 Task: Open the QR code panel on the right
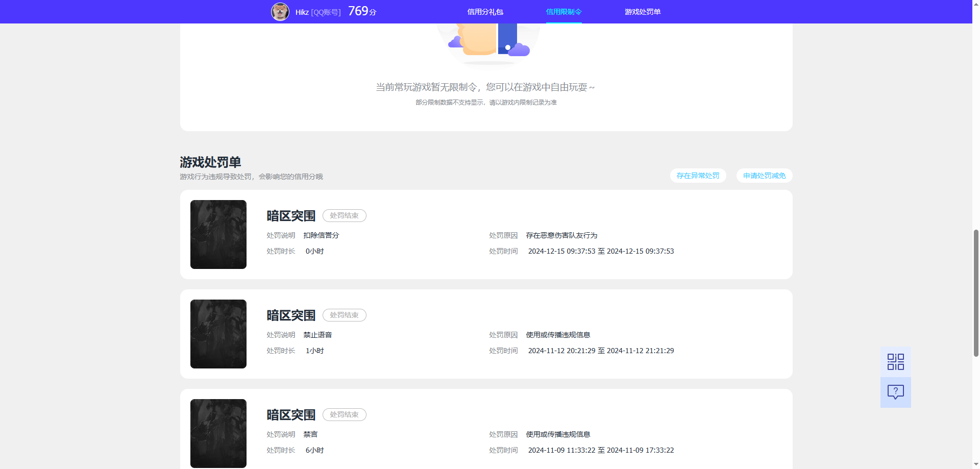[895, 361]
